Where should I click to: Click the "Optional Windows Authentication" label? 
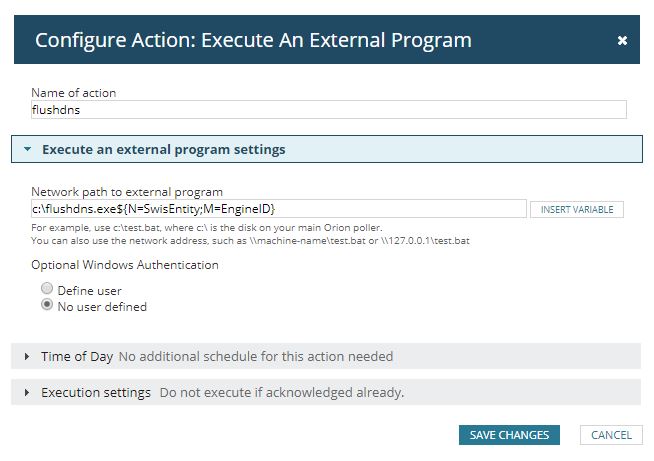tap(125, 265)
